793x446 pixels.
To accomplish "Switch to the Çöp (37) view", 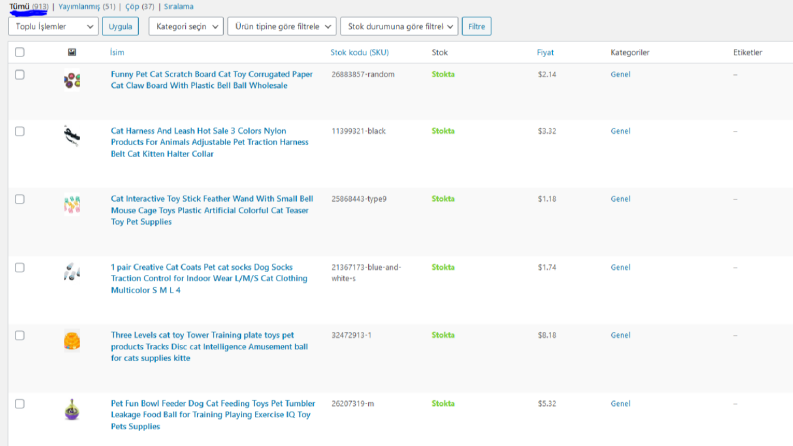I will point(140,7).
